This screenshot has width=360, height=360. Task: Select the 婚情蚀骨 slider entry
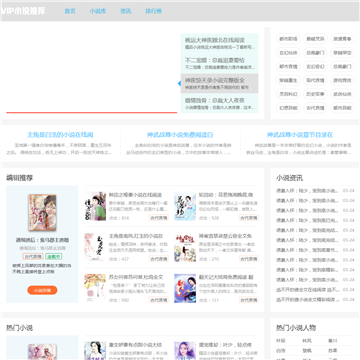(x=219, y=103)
